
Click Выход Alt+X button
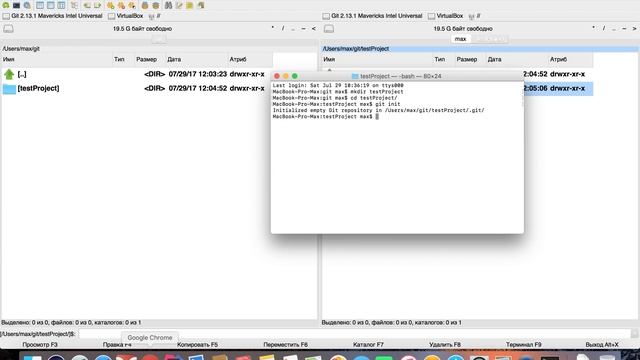point(602,344)
